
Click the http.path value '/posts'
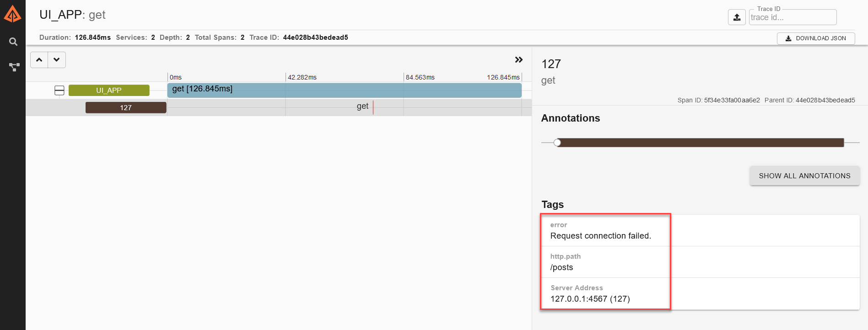[x=561, y=267]
